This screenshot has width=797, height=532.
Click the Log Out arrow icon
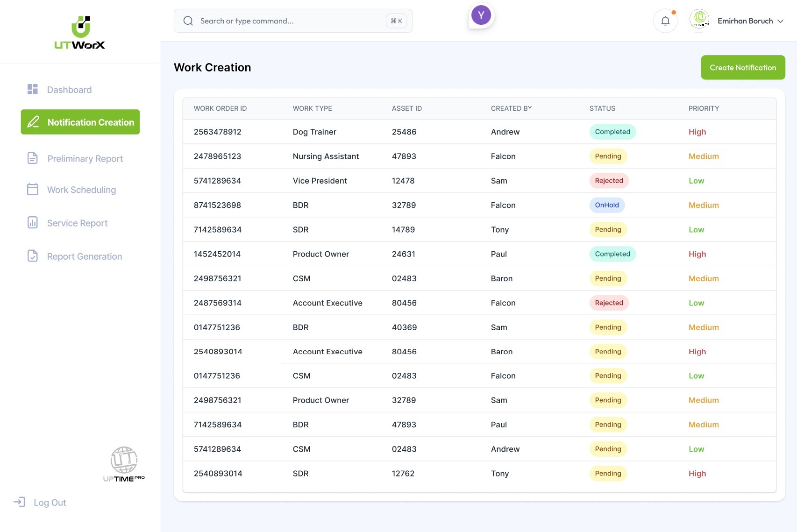19,502
